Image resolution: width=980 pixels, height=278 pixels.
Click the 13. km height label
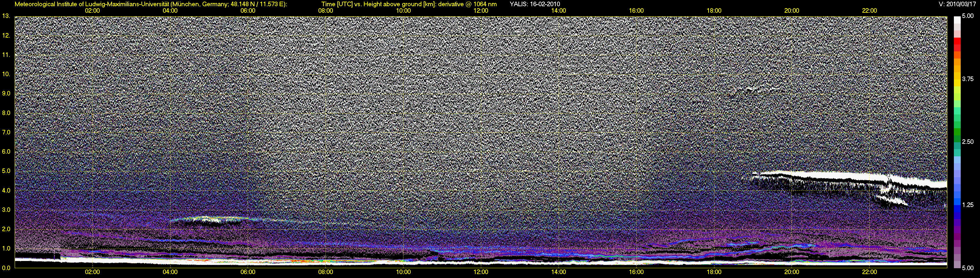click(x=6, y=16)
